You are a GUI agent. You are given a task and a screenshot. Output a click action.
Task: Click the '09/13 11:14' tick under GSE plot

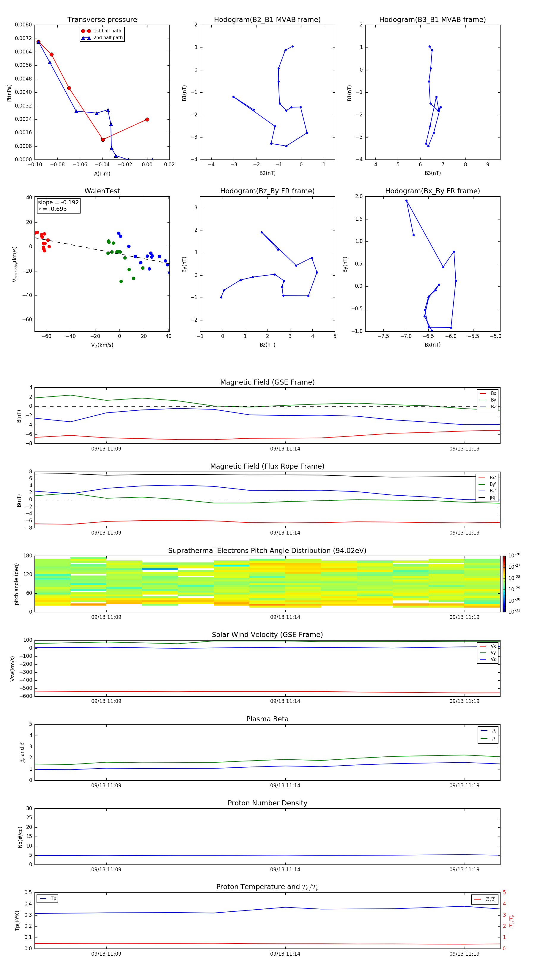tap(285, 448)
